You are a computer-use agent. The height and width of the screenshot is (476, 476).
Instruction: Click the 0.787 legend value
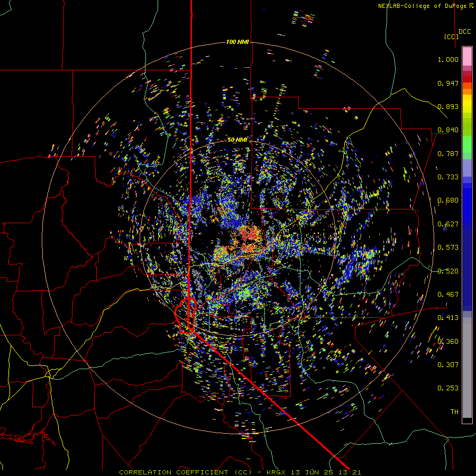[x=448, y=153]
